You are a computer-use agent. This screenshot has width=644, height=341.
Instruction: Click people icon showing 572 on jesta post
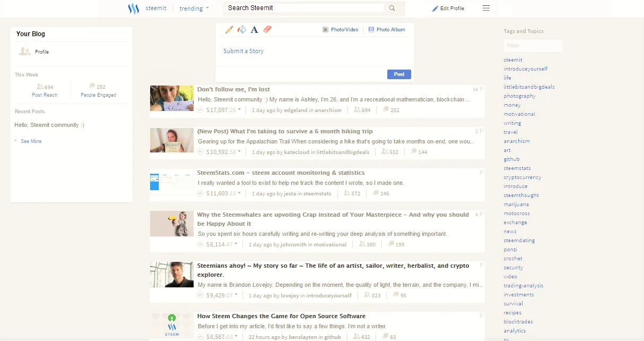pos(347,193)
